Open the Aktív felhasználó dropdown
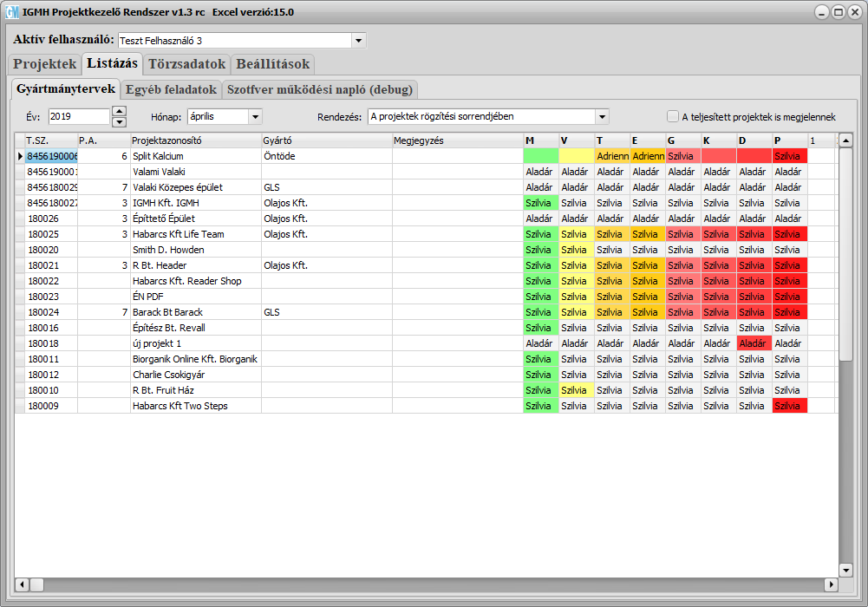Viewport: 868px width, 607px height. (358, 41)
